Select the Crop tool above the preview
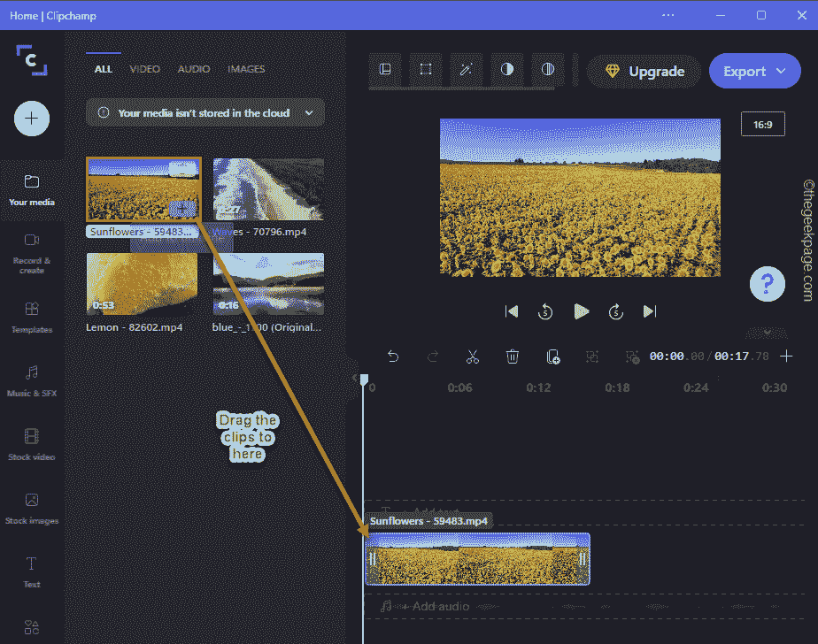This screenshot has height=644, width=818. pyautogui.click(x=425, y=71)
